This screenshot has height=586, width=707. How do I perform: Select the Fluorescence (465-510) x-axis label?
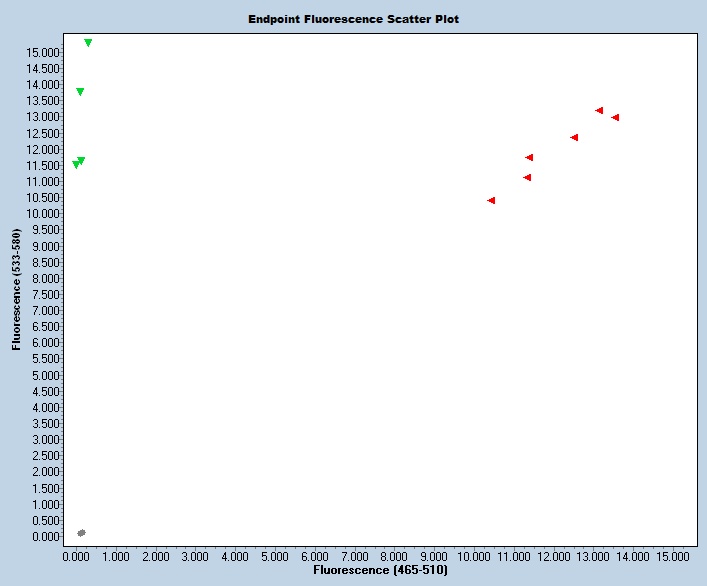pyautogui.click(x=380, y=570)
